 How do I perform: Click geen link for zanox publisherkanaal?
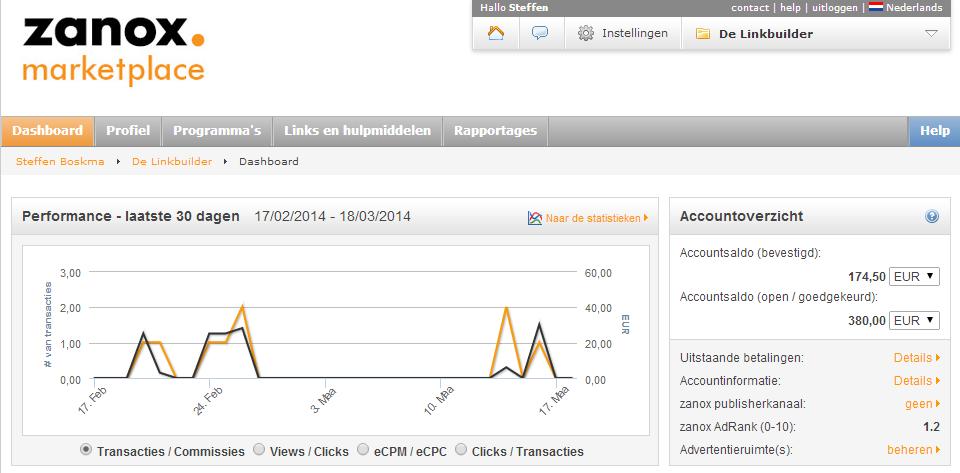pos(923,404)
